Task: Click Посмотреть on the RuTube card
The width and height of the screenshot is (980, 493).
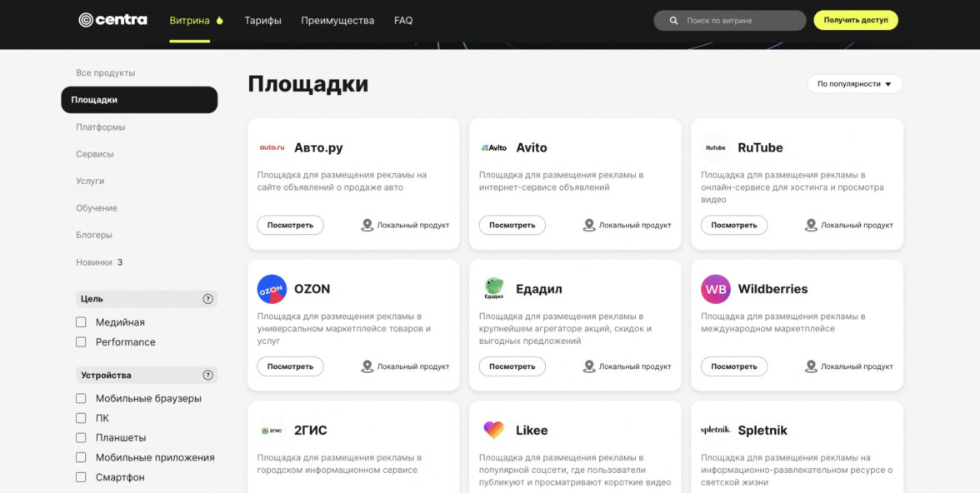Action: pyautogui.click(x=734, y=225)
